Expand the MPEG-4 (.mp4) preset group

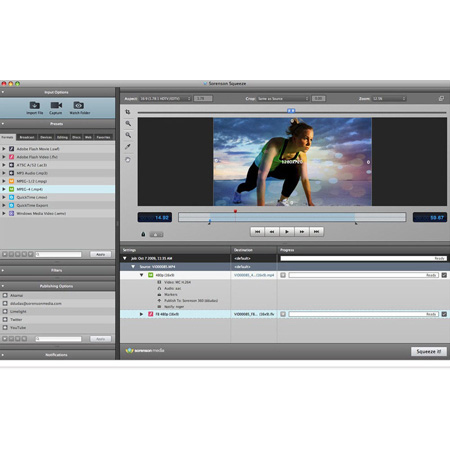coord(4,189)
